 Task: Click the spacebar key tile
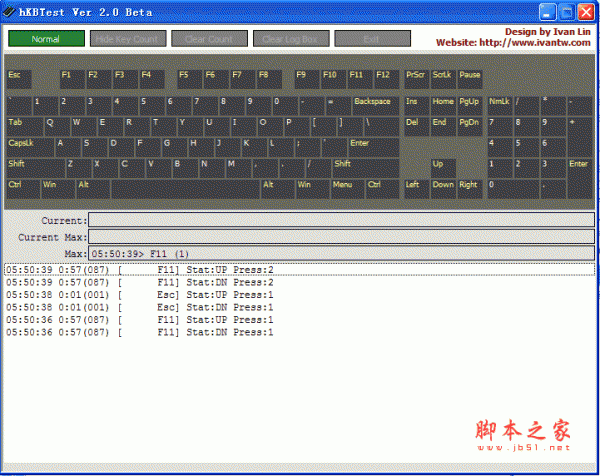tap(186, 189)
